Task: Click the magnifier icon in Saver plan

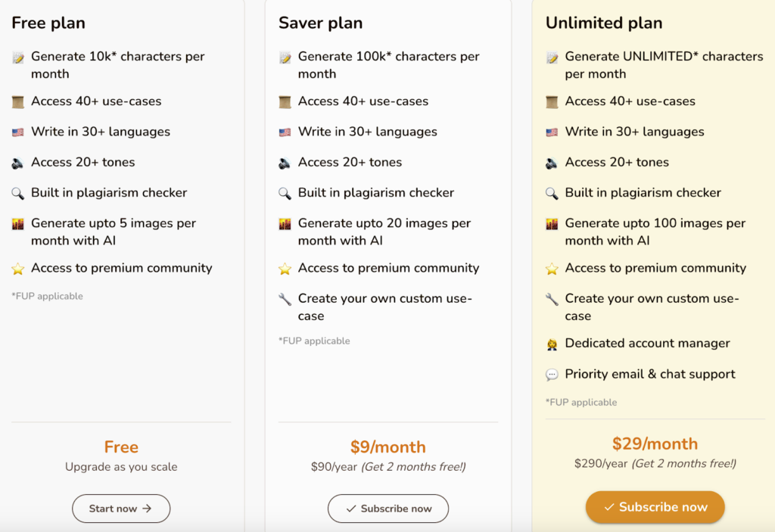Action: (285, 193)
